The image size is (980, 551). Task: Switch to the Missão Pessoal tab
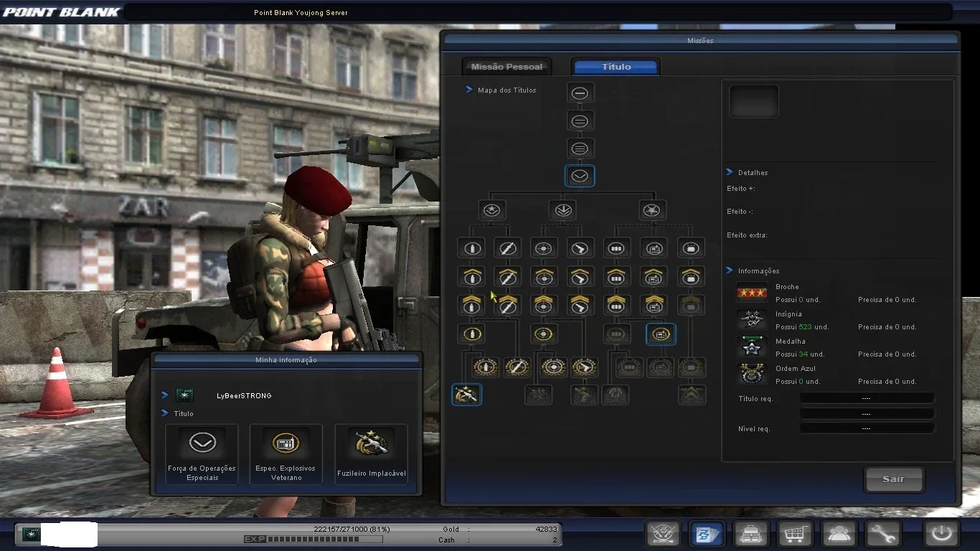507,67
